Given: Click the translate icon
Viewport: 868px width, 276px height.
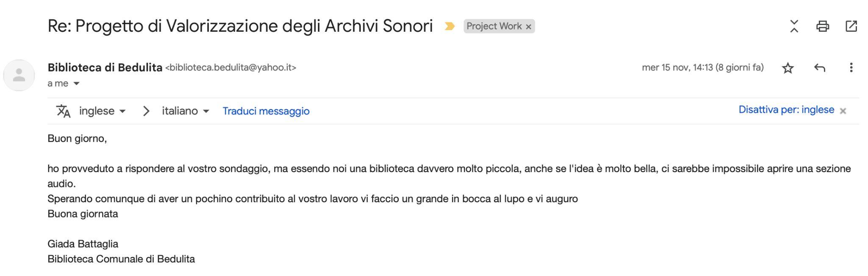Looking at the screenshot, I should [x=63, y=111].
